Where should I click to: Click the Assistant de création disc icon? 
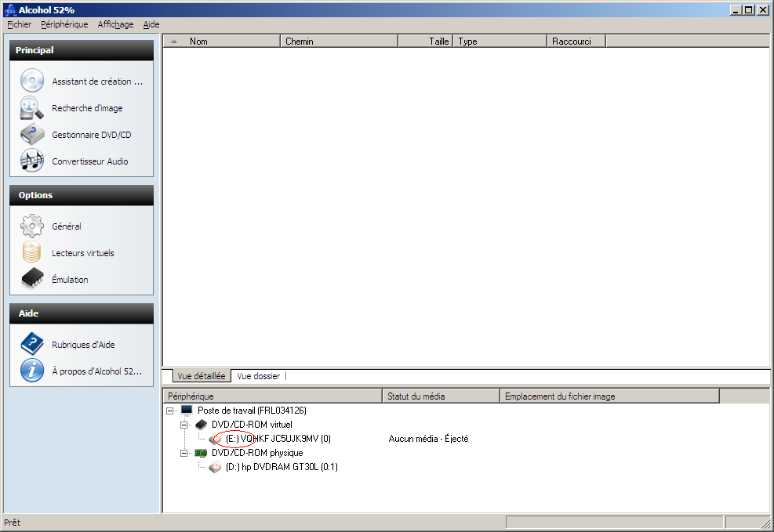(32, 81)
